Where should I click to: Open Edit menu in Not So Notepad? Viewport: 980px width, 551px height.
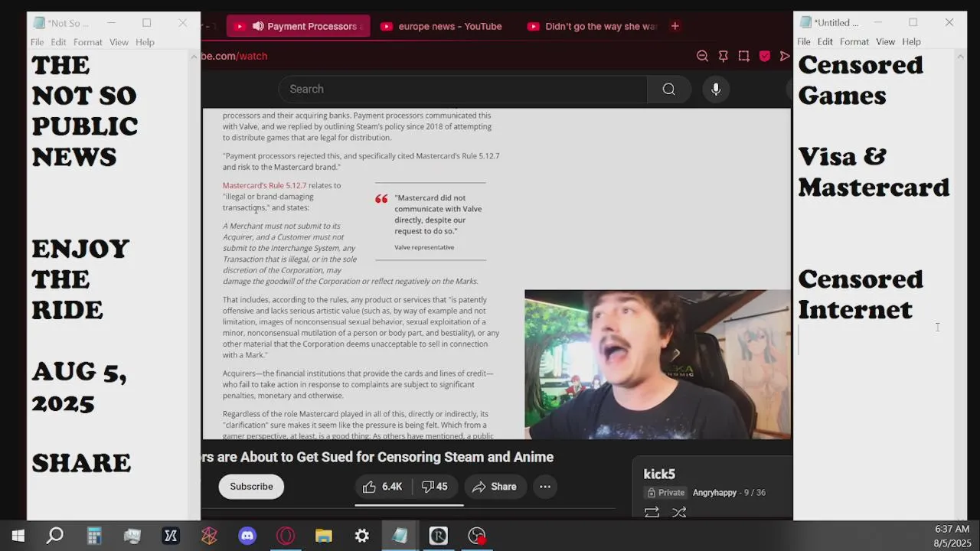tap(58, 42)
